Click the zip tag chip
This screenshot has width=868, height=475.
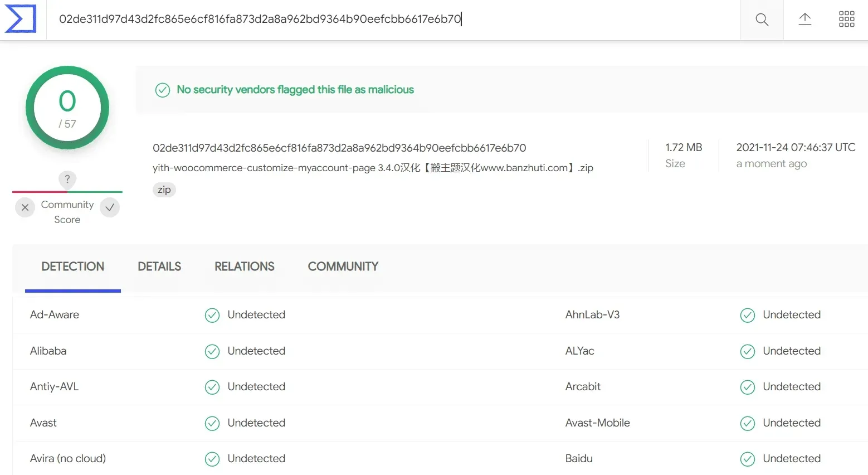(164, 190)
